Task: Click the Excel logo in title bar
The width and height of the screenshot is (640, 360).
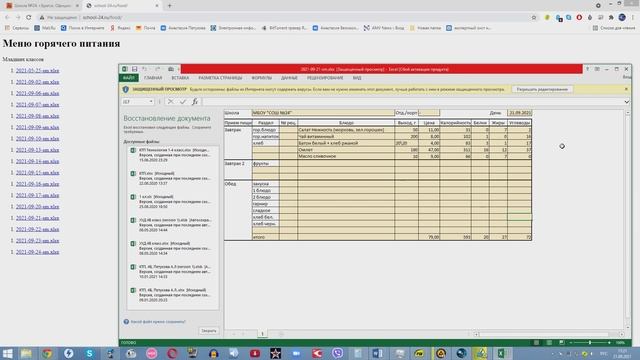Action: click(125, 69)
